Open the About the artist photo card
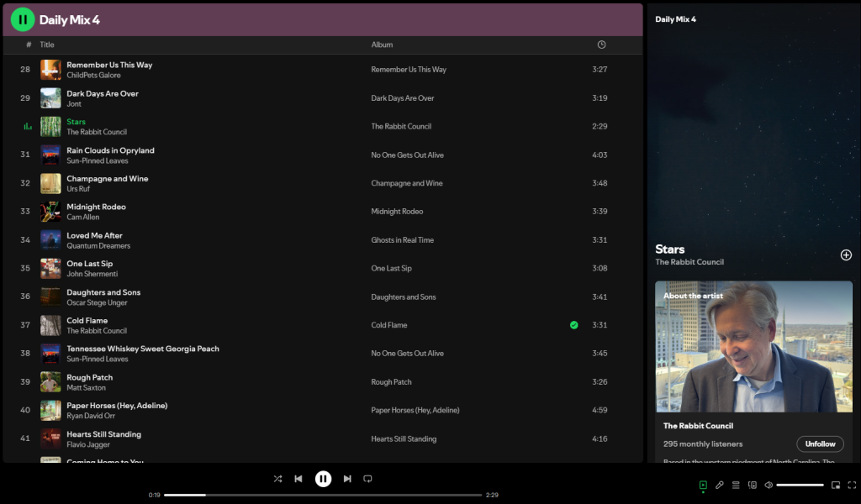The width and height of the screenshot is (861, 504). point(754,347)
